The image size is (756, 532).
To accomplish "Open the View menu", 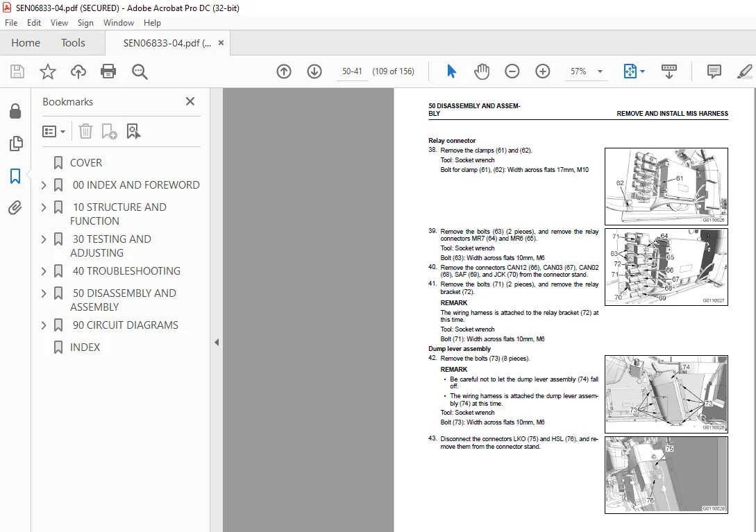I will click(59, 23).
